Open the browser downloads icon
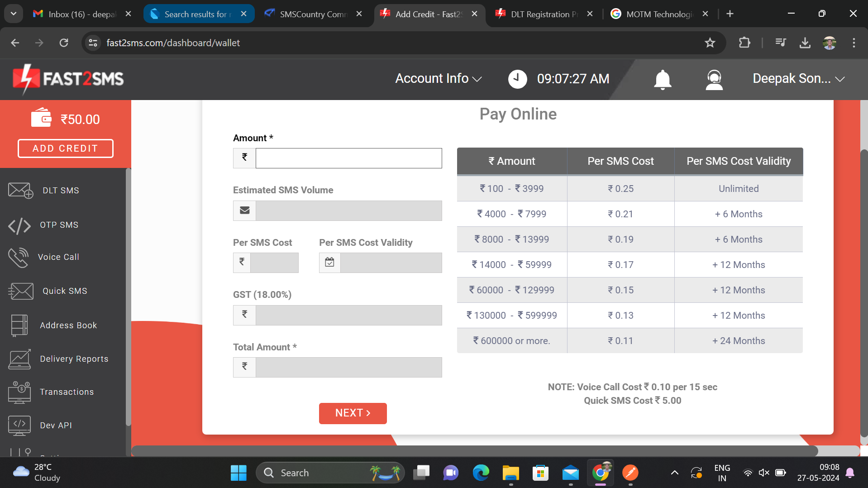Viewport: 868px width, 488px height. coord(805,43)
